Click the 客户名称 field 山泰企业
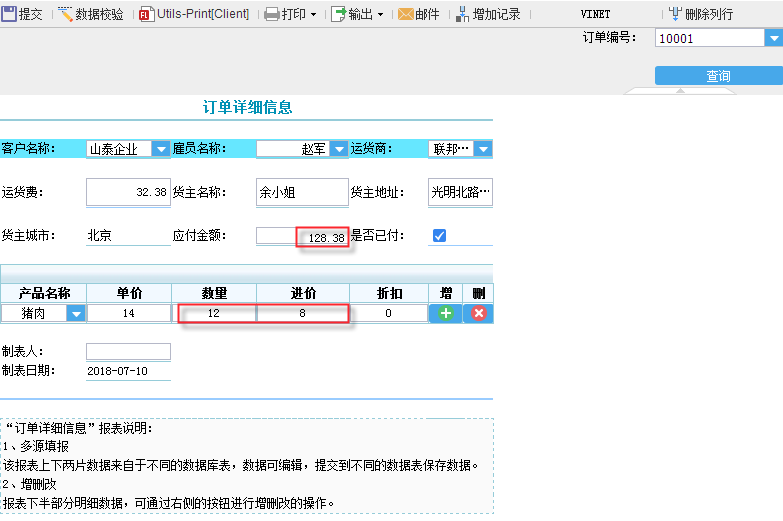Image resolution: width=783 pixels, height=521 pixels. click(119, 148)
